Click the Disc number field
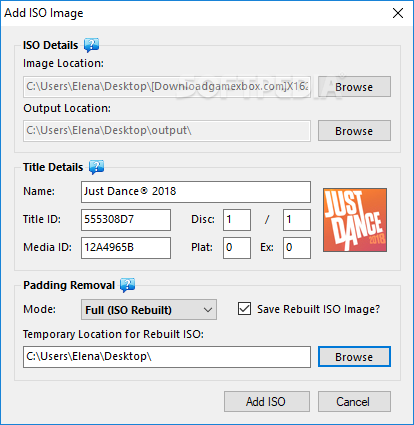Viewport: 414px width, 425px height. coord(237,220)
